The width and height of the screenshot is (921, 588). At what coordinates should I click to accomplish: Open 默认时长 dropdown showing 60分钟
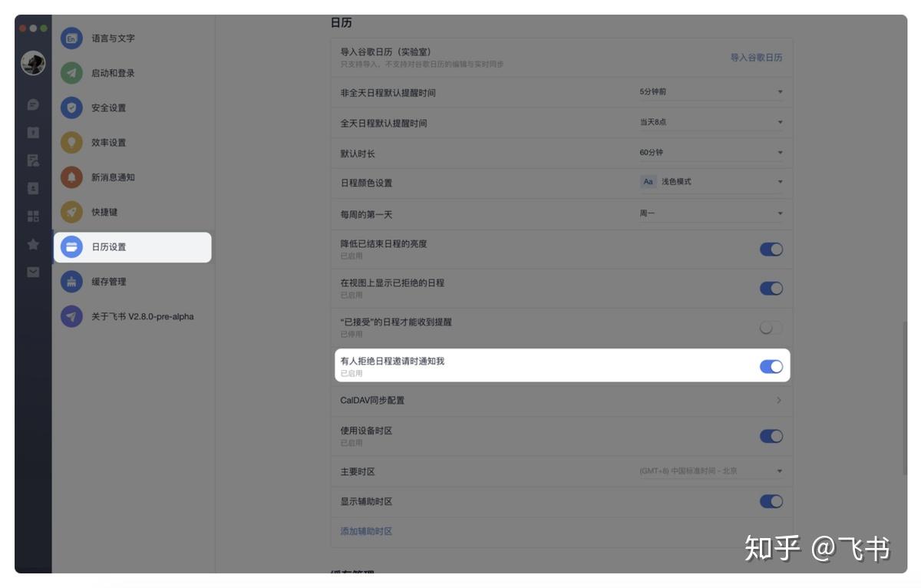710,153
